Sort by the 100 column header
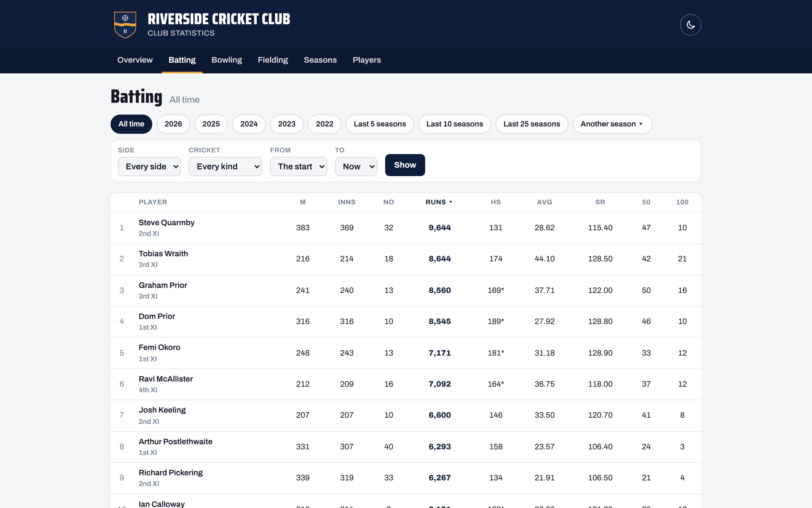 [x=682, y=202]
